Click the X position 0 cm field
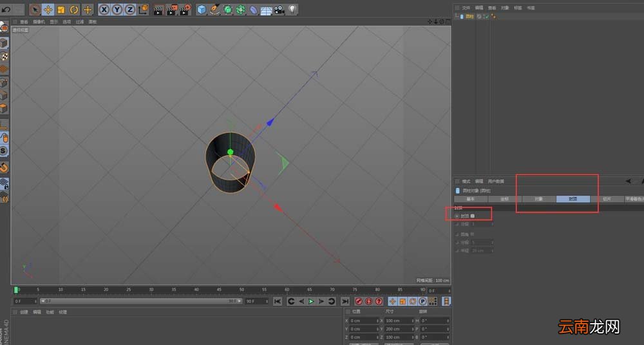The width and height of the screenshot is (644, 345). point(363,321)
